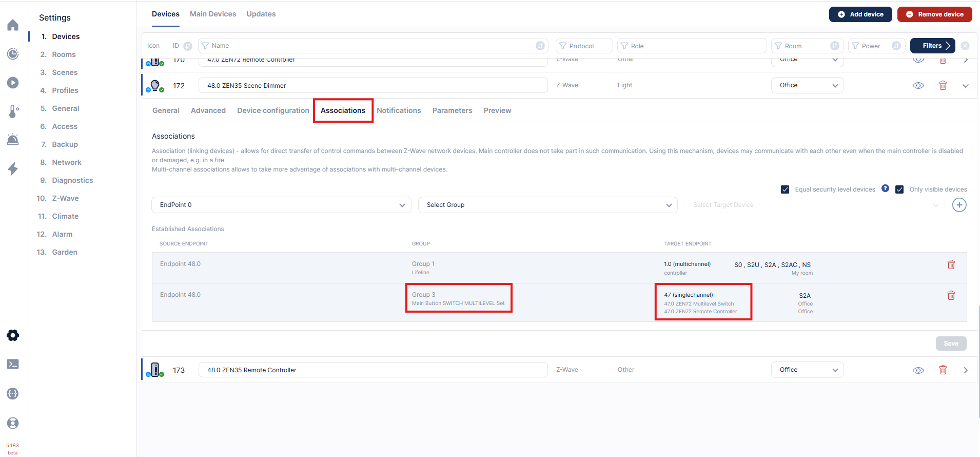The width and height of the screenshot is (980, 457).
Task: Go to Rooms settings
Action: pyautogui.click(x=64, y=54)
